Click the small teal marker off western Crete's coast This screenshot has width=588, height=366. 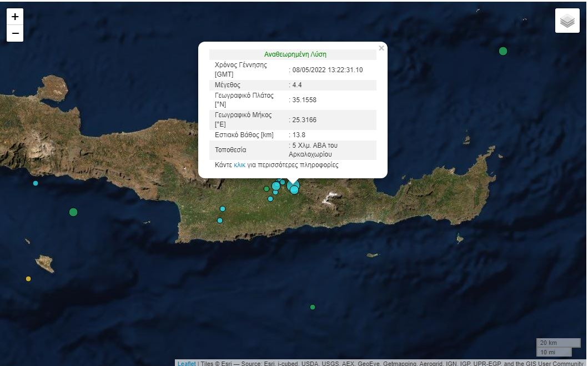coord(35,182)
